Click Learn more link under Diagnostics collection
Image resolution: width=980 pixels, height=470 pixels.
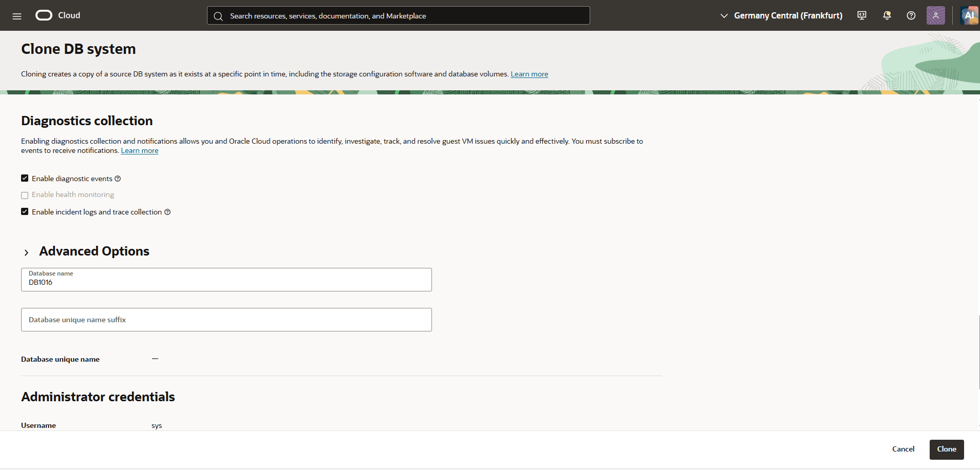(x=140, y=150)
